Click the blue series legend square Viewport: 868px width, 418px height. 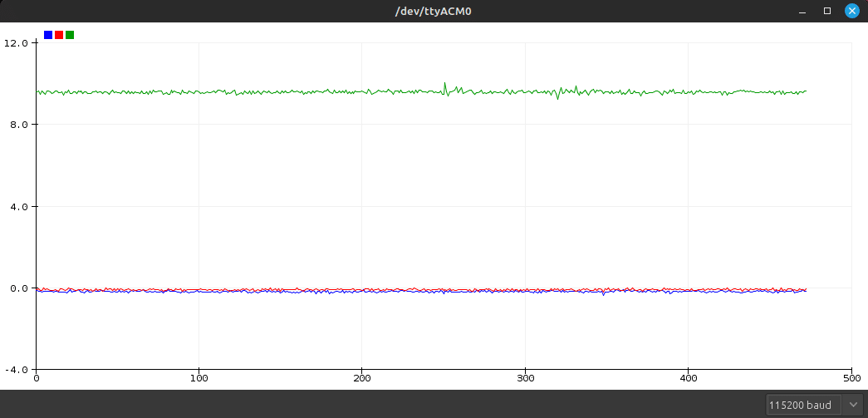(x=48, y=35)
